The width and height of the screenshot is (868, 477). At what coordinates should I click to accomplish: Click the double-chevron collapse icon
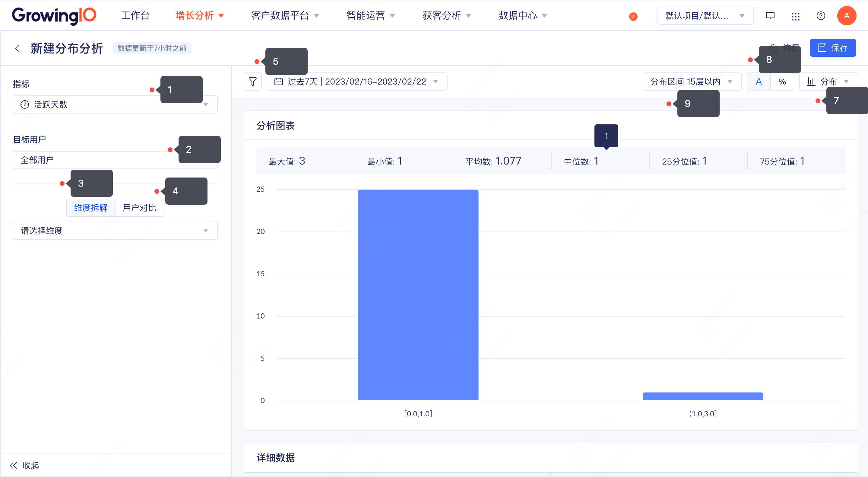(x=14, y=466)
